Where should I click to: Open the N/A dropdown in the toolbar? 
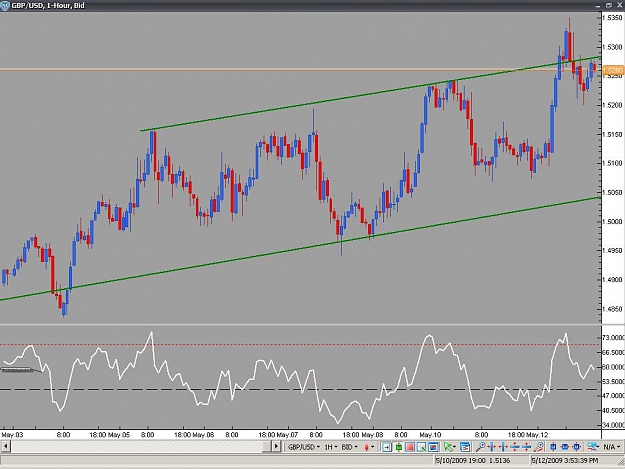(611, 447)
